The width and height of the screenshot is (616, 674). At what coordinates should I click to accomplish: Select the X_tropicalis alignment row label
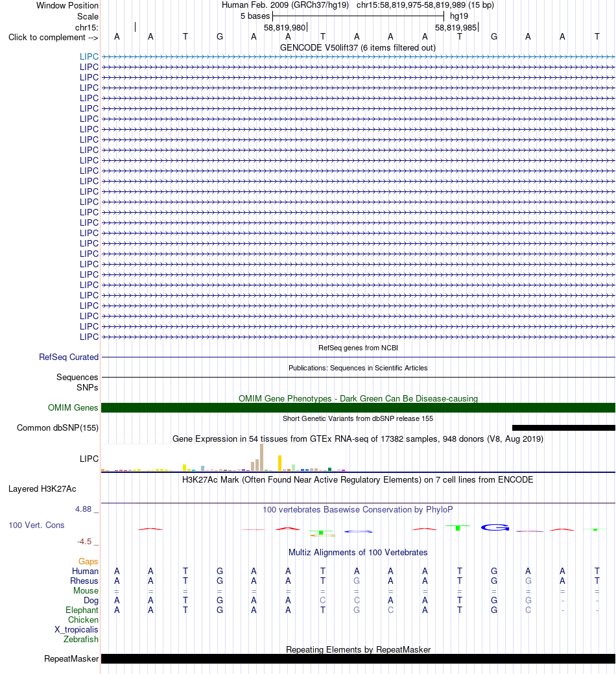[77, 630]
